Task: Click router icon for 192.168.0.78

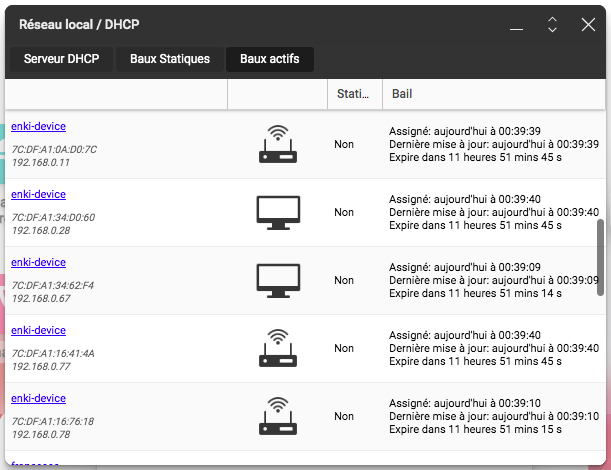Action: pyautogui.click(x=278, y=416)
